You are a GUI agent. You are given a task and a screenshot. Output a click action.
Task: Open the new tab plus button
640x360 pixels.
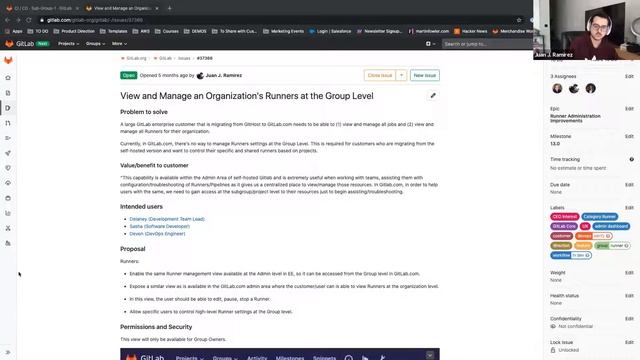tap(169, 8)
